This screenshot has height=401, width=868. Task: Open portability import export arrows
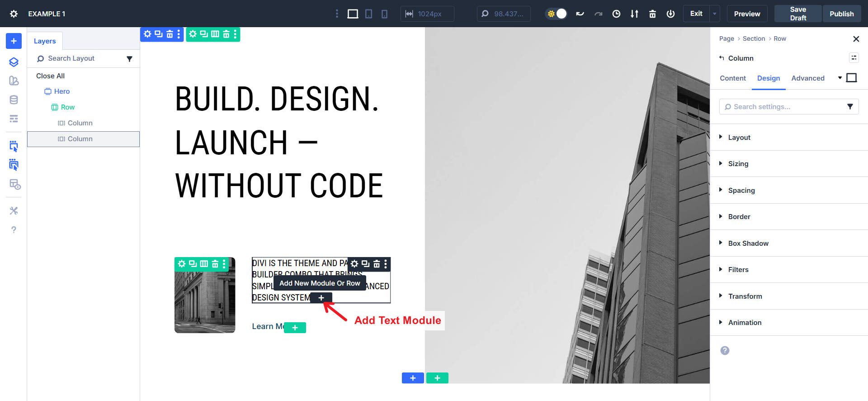[634, 14]
